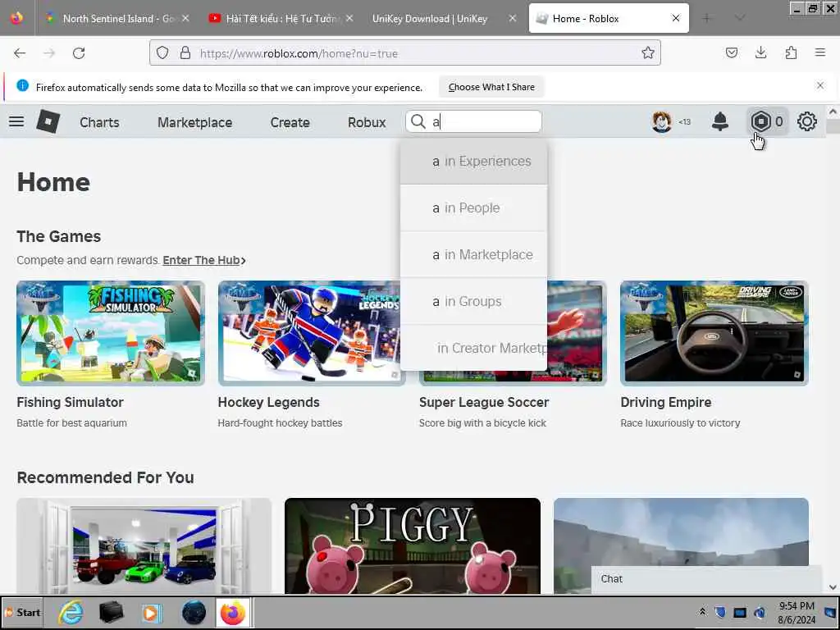Open Firefox tracking protection shield

click(162, 52)
